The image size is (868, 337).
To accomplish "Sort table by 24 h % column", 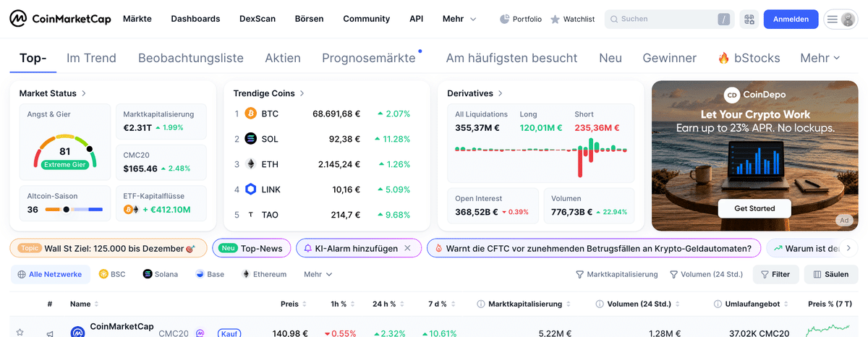I will coord(387,304).
